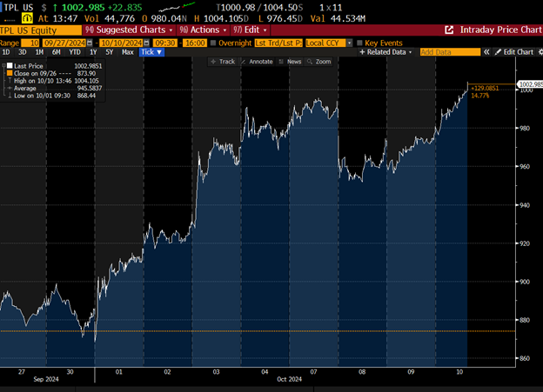Click the double-chevron collapse icon

[486, 52]
